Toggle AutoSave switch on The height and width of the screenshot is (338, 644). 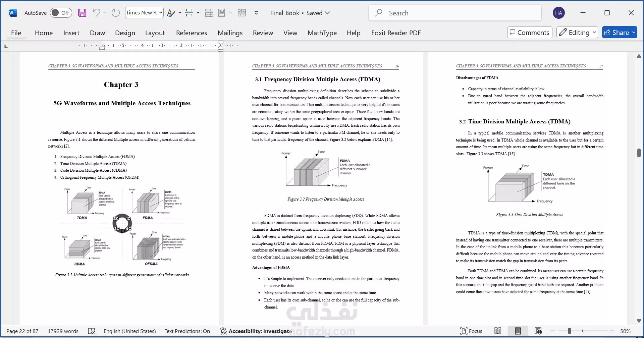tap(61, 13)
